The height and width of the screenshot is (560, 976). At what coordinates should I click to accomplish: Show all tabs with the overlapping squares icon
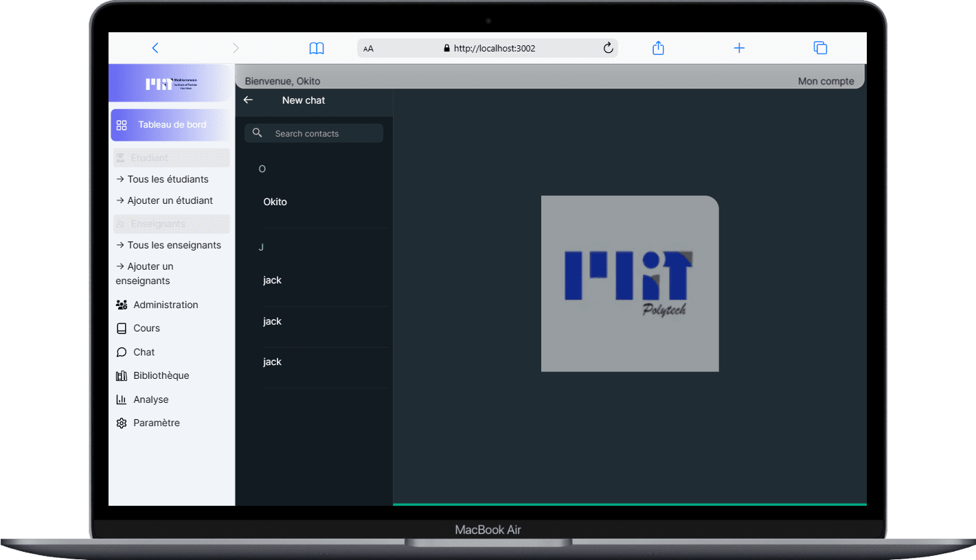click(820, 48)
